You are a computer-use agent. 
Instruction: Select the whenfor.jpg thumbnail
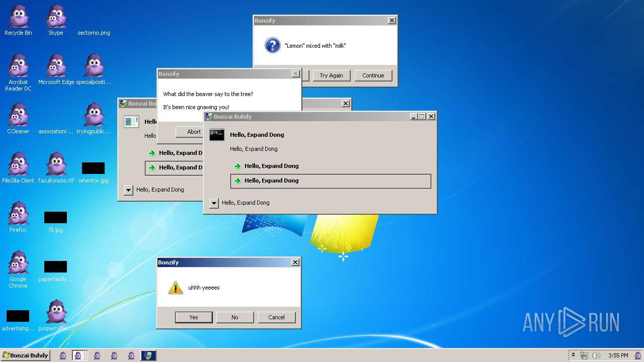(93, 168)
